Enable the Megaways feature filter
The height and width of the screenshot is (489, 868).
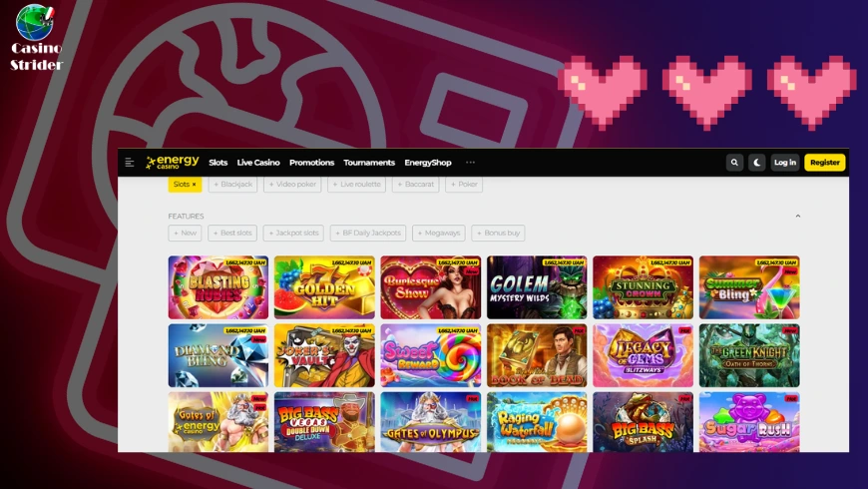439,233
